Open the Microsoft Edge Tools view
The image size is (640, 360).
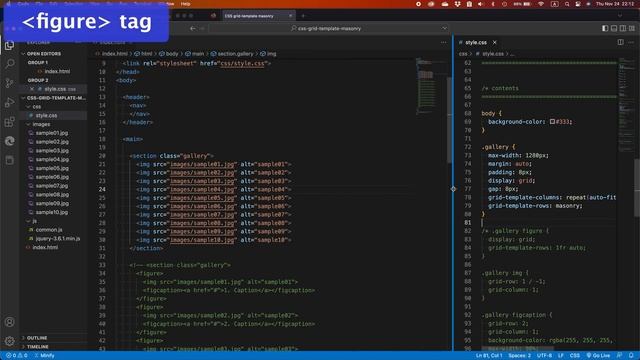click(x=9, y=141)
